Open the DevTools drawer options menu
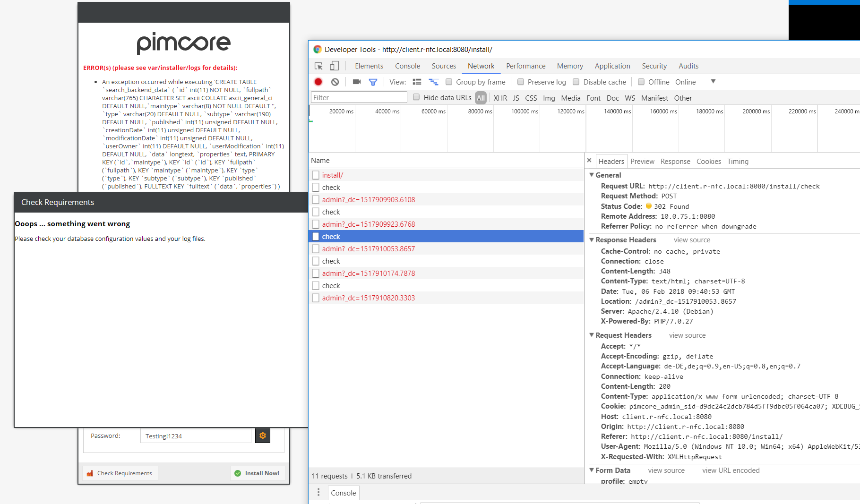Screen dimensions: 860x504 click(318, 492)
